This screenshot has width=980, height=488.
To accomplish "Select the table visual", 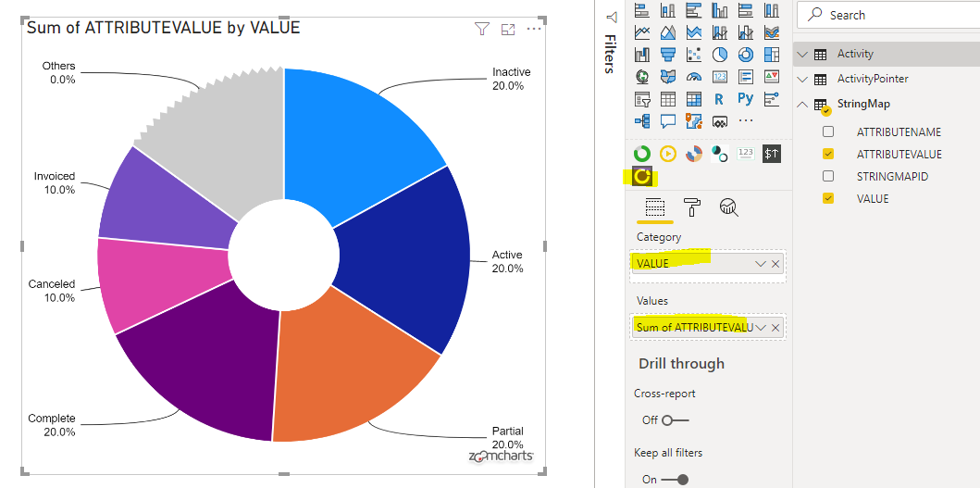I will pos(667,99).
